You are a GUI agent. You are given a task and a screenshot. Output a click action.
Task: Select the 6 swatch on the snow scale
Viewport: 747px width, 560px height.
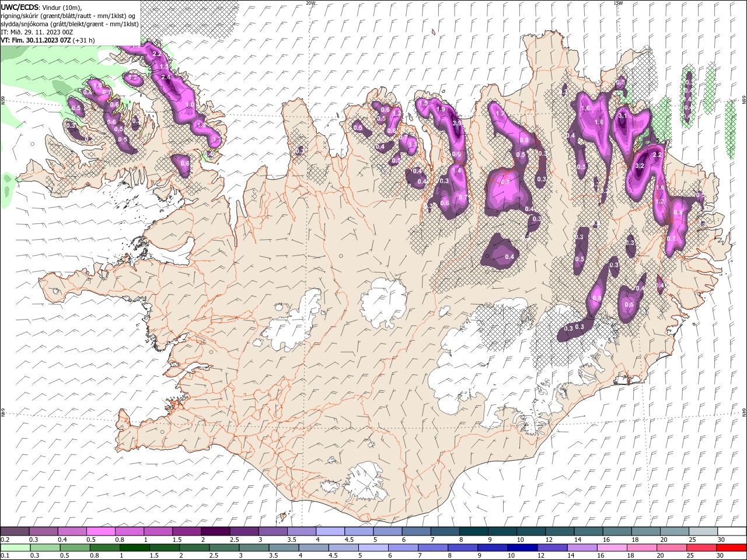[416, 531]
